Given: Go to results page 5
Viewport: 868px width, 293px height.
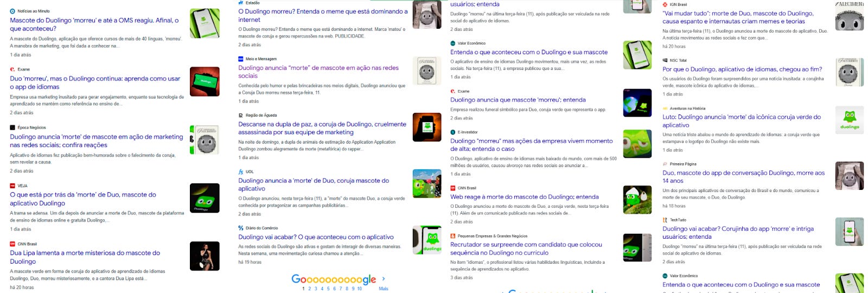Looking at the screenshot, I should (328, 289).
